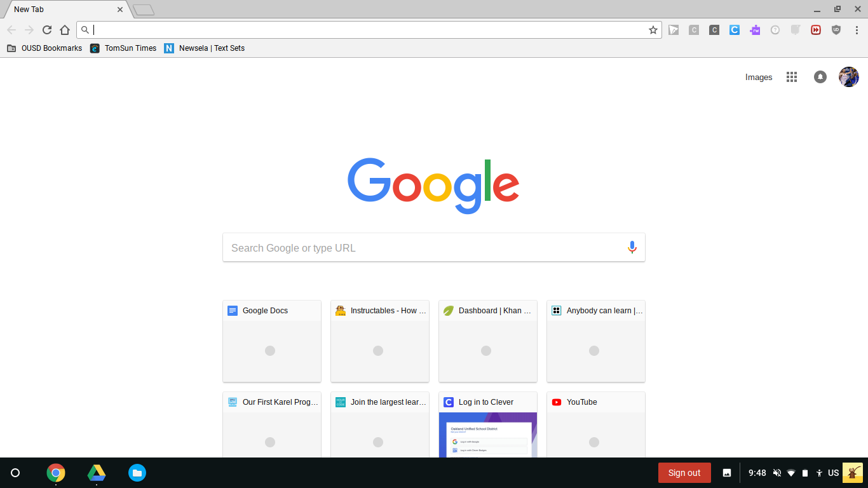This screenshot has height=488, width=868.
Task: Click the Wi-Fi icon in system tray
Action: click(x=791, y=473)
